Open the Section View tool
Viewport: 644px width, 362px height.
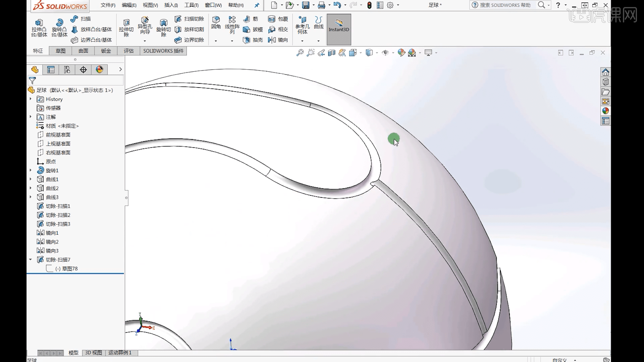click(x=332, y=53)
